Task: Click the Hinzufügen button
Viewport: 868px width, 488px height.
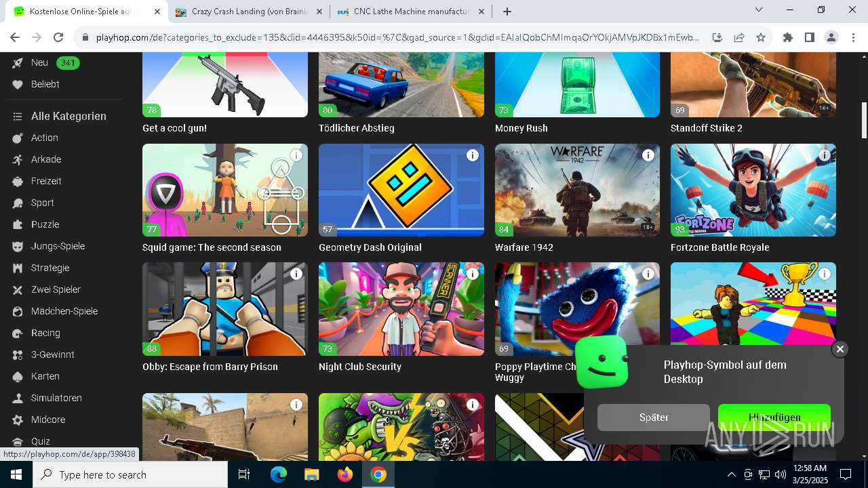Action: (x=774, y=418)
